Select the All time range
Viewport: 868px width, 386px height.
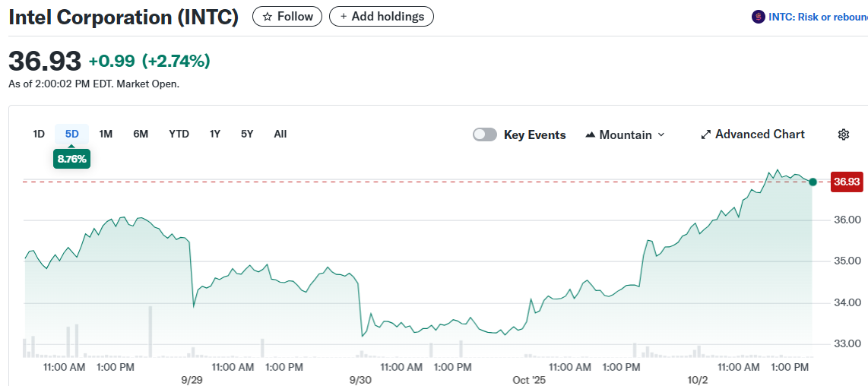[x=280, y=134]
